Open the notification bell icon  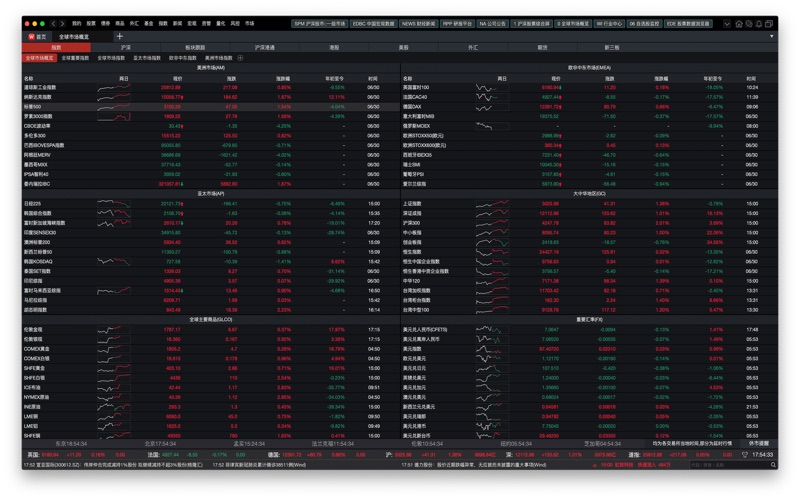click(x=757, y=23)
